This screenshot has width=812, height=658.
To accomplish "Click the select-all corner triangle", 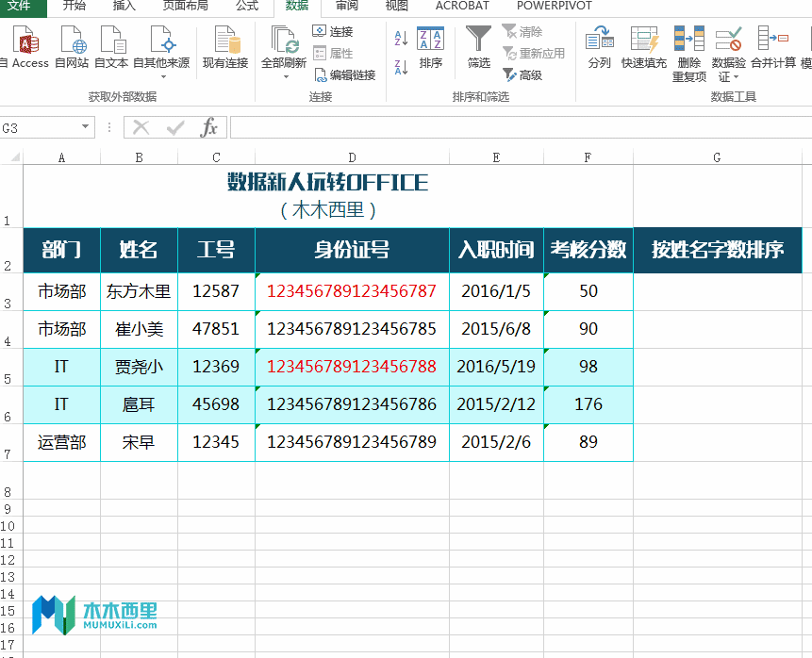I will tap(15, 156).
